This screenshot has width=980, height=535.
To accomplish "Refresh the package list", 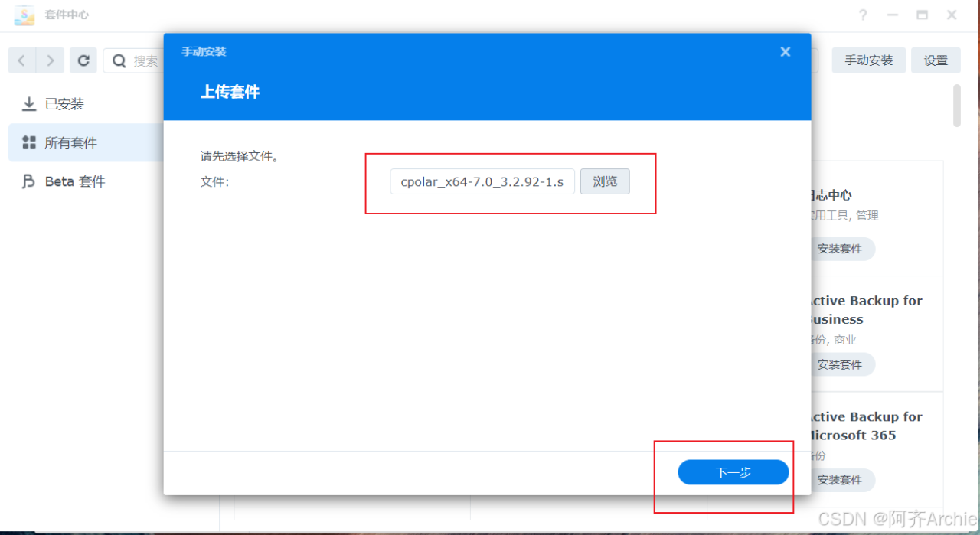I will click(x=83, y=60).
